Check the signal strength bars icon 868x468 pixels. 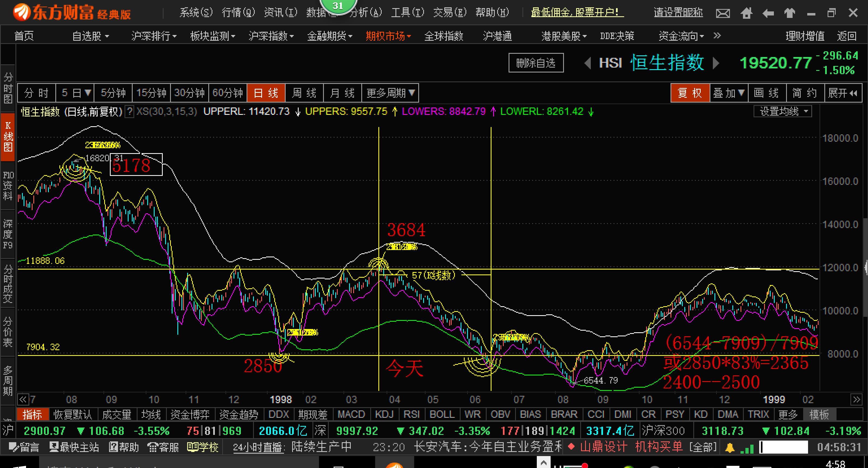[747, 448]
